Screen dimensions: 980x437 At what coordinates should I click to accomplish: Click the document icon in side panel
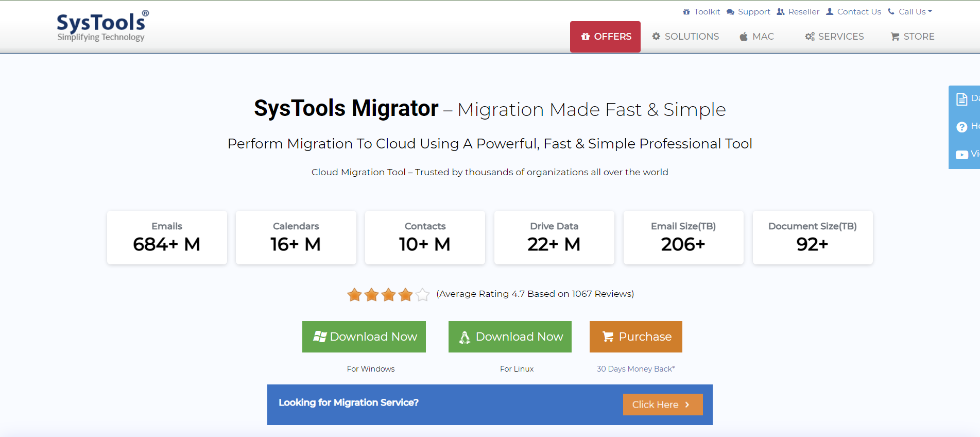pyautogui.click(x=961, y=99)
